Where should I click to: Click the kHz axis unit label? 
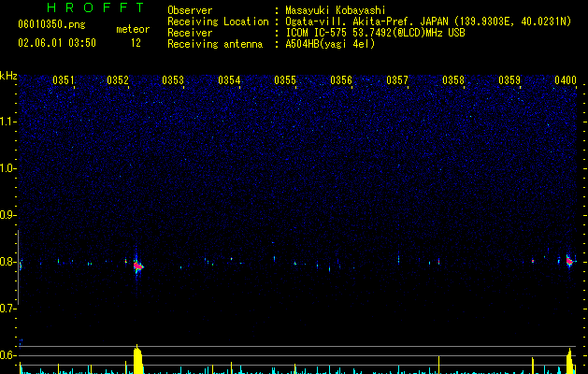(x=8, y=76)
